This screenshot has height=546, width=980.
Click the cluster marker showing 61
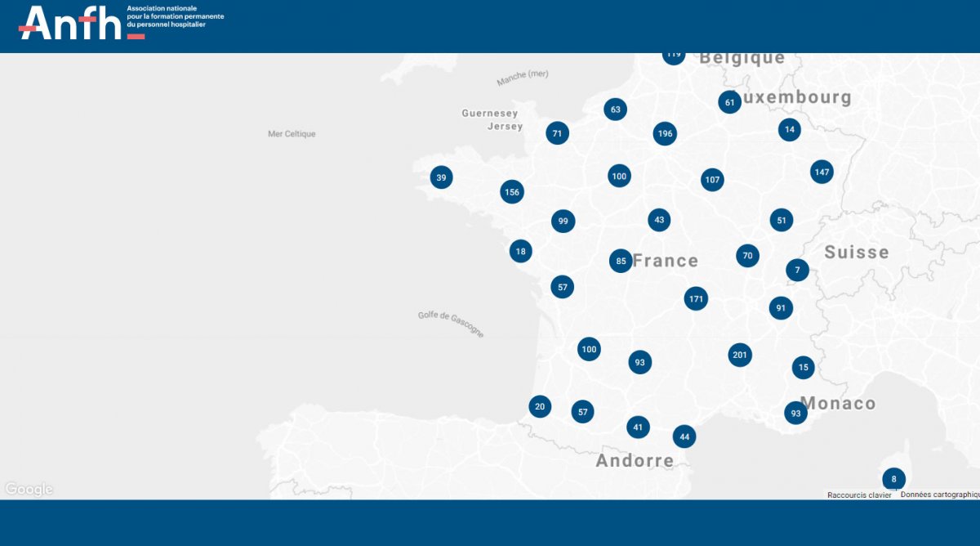729,102
